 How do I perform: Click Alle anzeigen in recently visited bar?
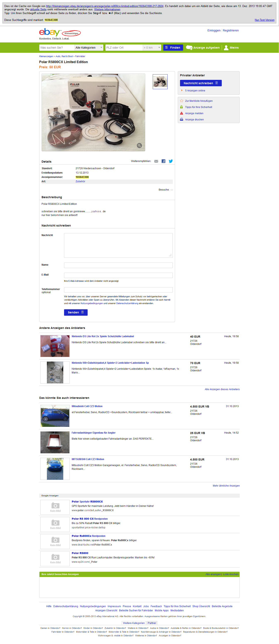tap(213, 574)
